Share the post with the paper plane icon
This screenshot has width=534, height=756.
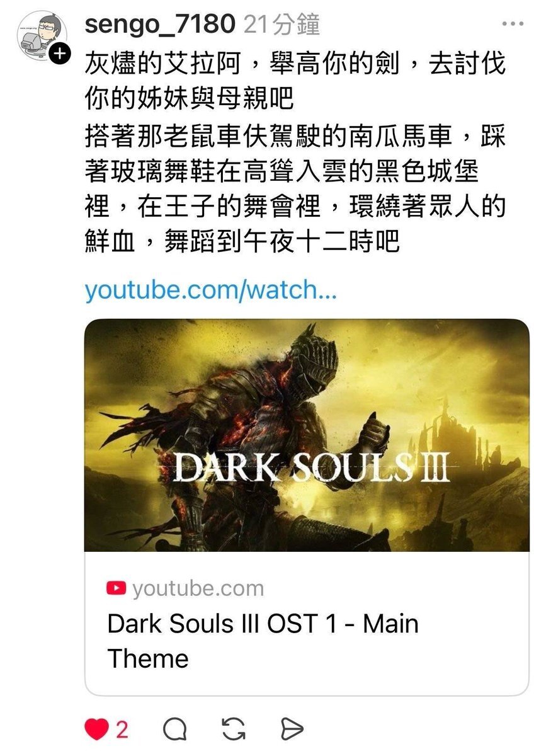292,730
